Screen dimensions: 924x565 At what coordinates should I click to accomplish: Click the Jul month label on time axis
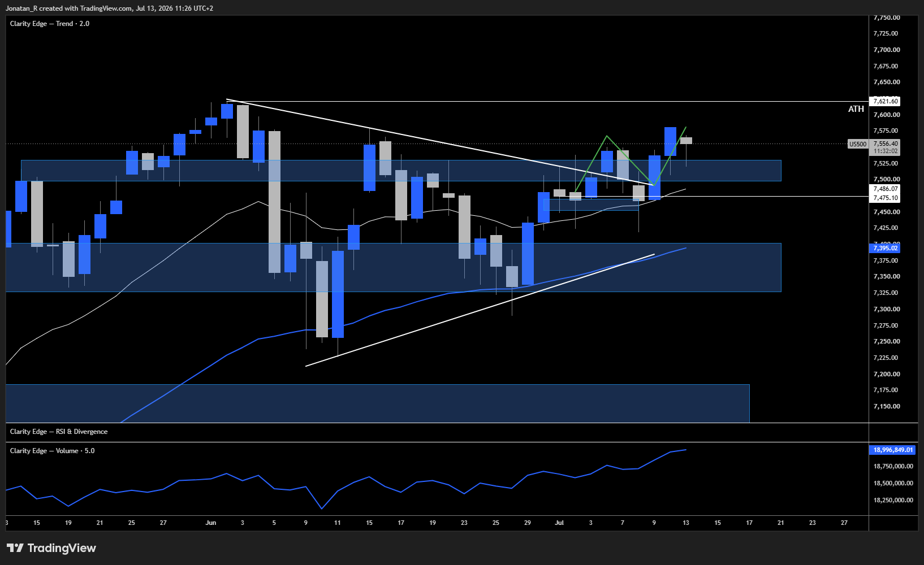click(x=559, y=523)
